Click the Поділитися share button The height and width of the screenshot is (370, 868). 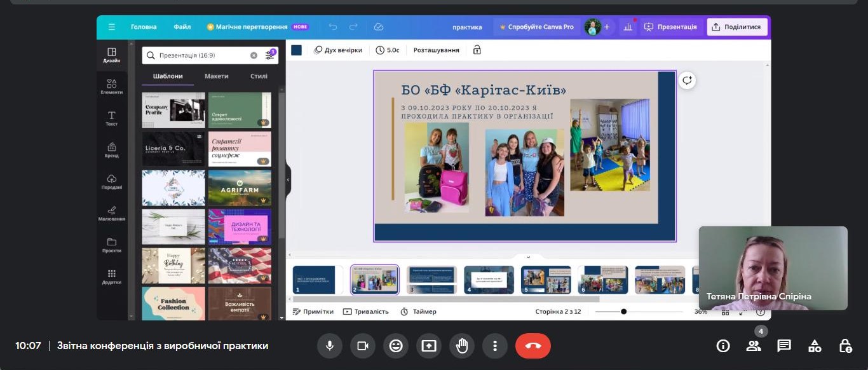tap(737, 27)
